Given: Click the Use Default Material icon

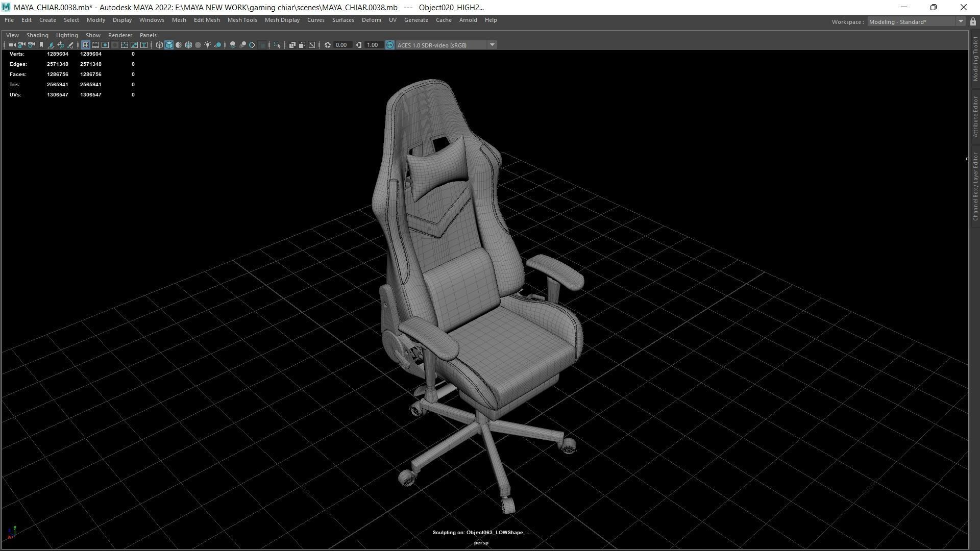Looking at the screenshot, I should [179, 45].
